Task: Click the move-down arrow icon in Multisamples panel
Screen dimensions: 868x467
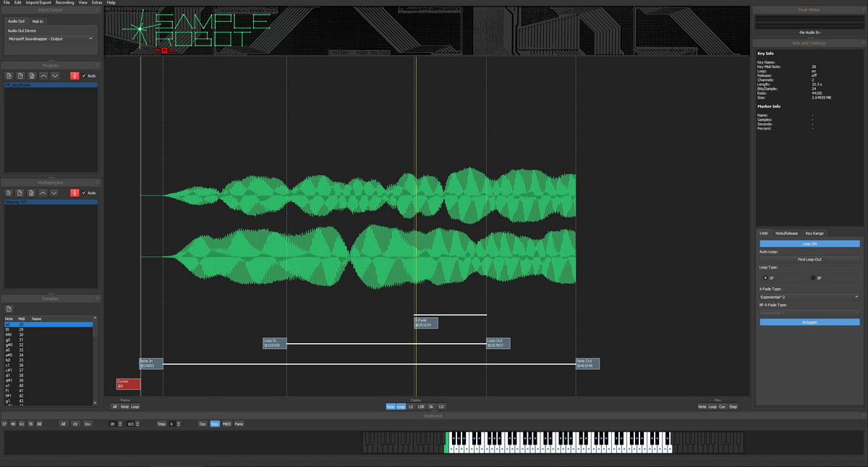Action: coord(56,193)
